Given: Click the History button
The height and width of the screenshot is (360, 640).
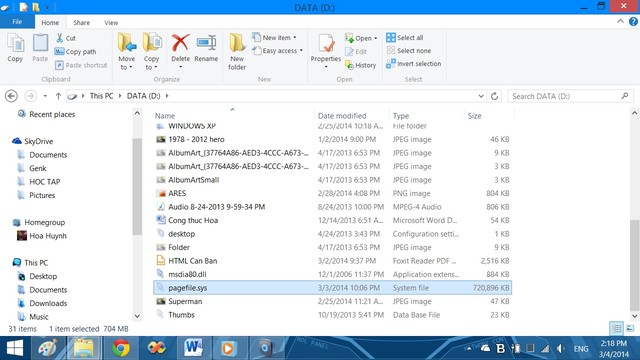Looking at the screenshot, I should tap(360, 65).
